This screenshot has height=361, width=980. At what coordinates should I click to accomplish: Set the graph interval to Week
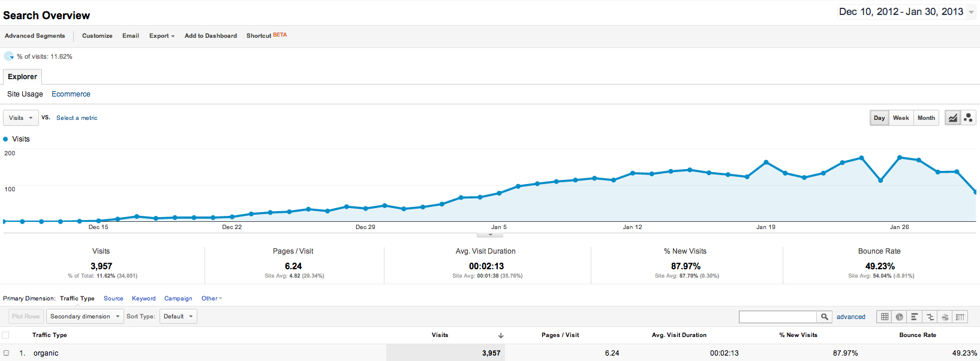point(900,118)
